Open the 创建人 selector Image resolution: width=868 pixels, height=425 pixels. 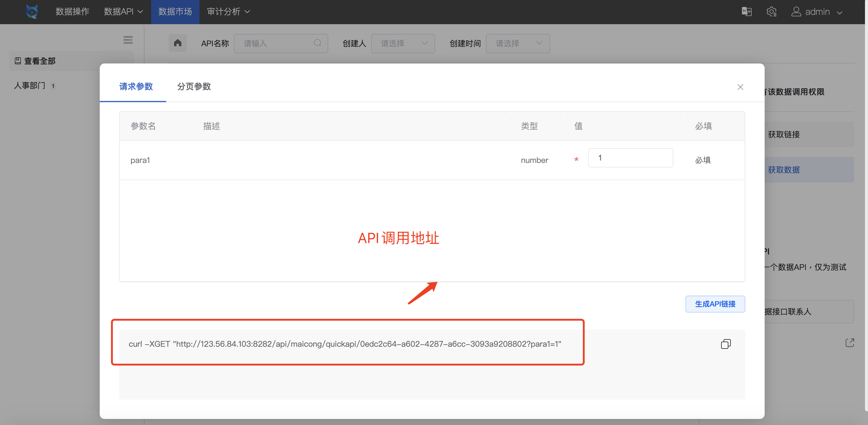click(x=403, y=43)
